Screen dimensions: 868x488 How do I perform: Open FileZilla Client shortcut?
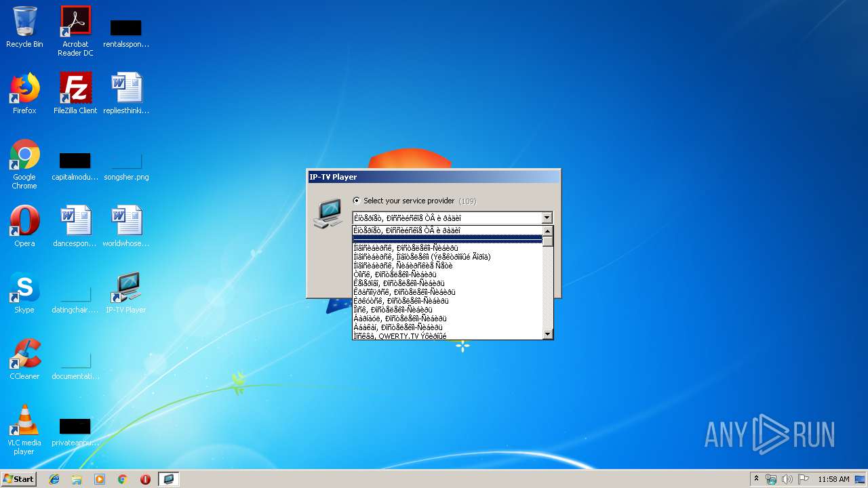click(x=75, y=94)
